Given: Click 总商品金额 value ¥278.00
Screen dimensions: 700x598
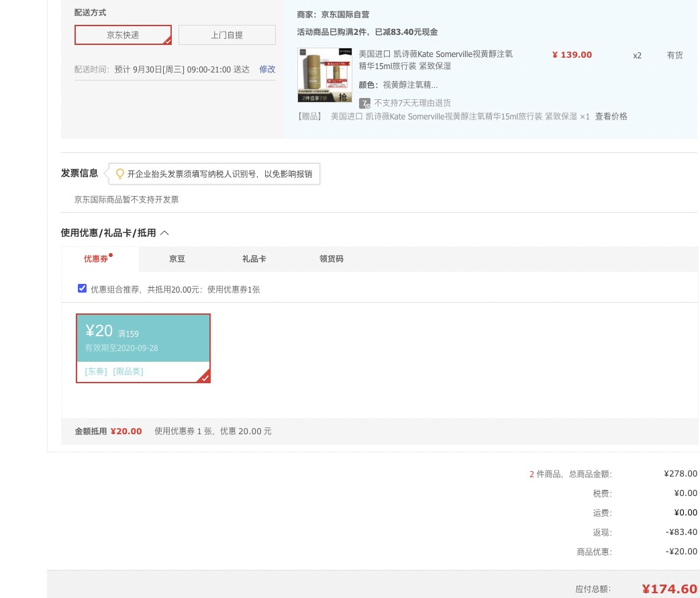Looking at the screenshot, I should click(681, 474).
